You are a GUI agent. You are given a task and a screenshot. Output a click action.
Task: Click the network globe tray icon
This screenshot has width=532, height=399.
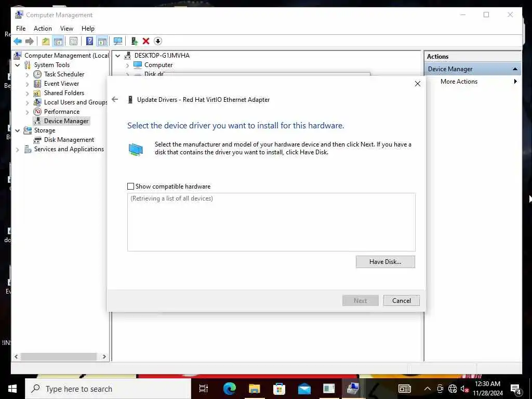[453, 389]
